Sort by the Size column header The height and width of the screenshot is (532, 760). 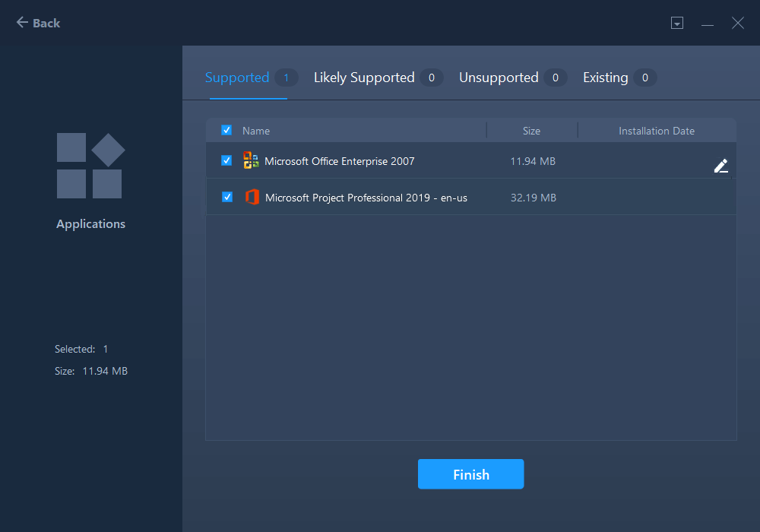tap(531, 131)
